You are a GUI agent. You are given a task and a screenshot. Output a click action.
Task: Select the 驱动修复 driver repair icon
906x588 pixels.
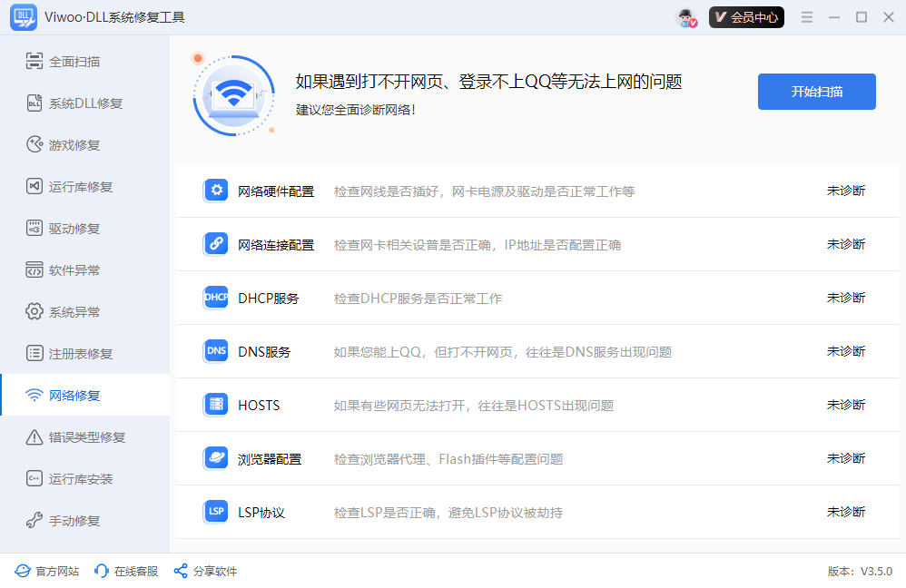pyautogui.click(x=34, y=228)
